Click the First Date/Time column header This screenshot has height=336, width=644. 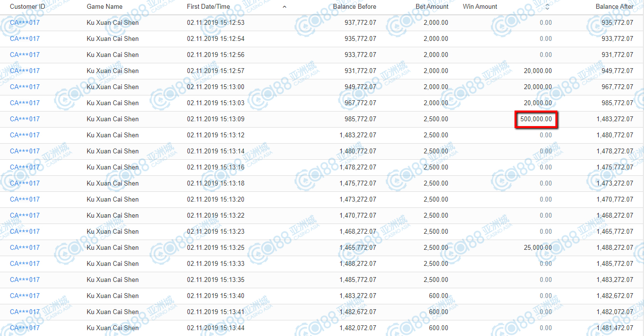[208, 7]
